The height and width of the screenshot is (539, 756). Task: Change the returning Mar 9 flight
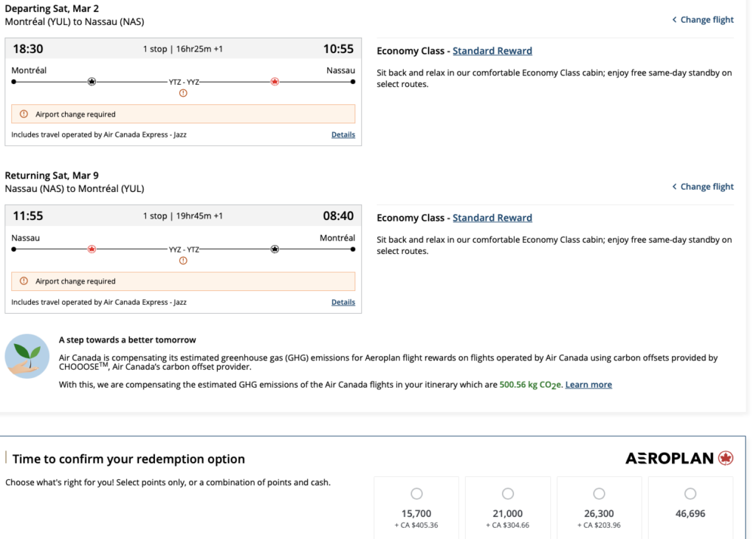pos(703,187)
